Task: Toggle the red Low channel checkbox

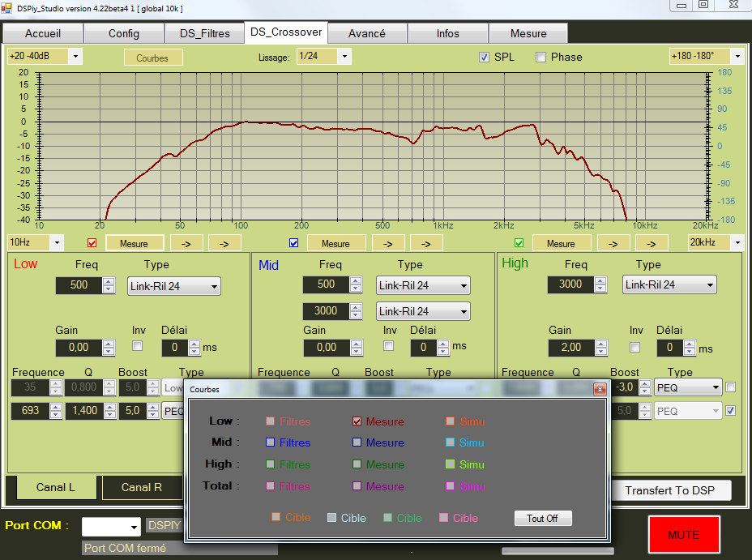Action: pos(92,243)
